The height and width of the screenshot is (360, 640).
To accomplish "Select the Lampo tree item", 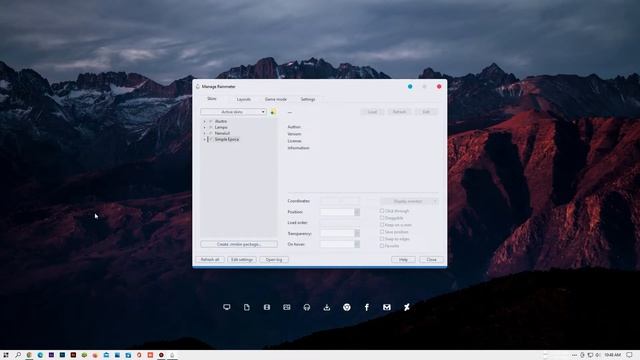I will click(221, 127).
